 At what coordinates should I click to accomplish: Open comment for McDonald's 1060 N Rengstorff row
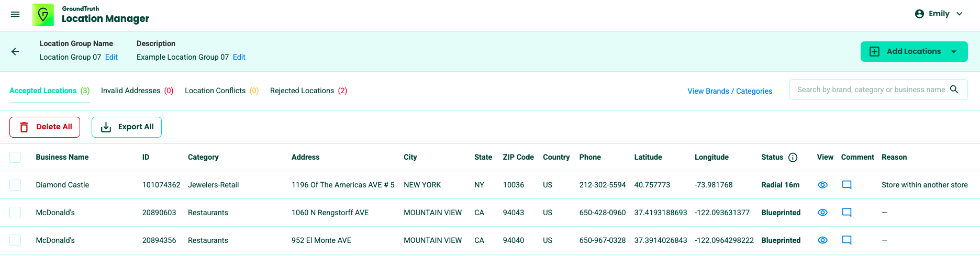pos(847,213)
